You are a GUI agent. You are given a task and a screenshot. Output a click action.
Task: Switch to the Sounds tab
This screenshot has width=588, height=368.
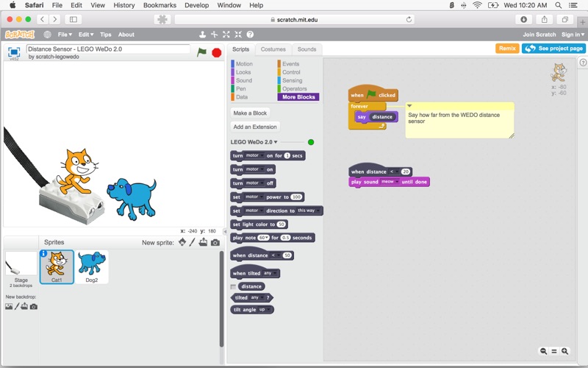click(x=306, y=49)
